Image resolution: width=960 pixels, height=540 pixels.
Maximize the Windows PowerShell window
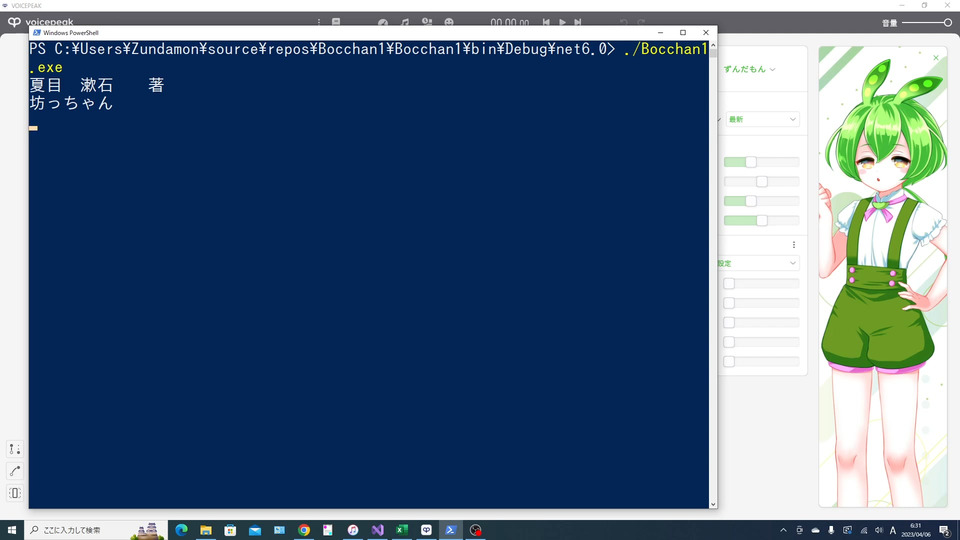click(x=683, y=32)
